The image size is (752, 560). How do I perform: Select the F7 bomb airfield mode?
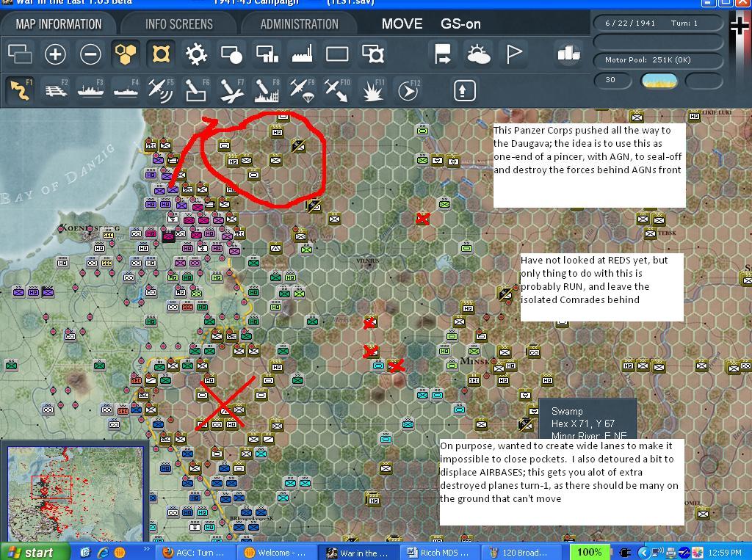(x=232, y=90)
